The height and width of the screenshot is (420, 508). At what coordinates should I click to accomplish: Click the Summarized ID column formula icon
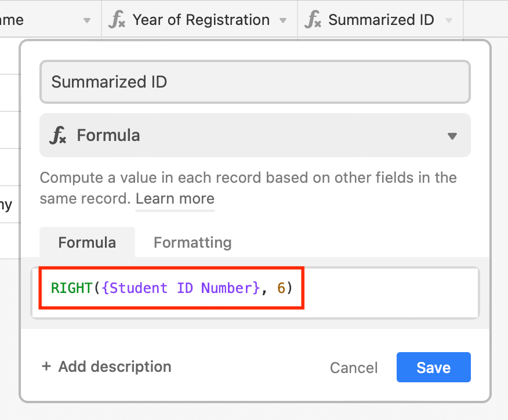(313, 20)
